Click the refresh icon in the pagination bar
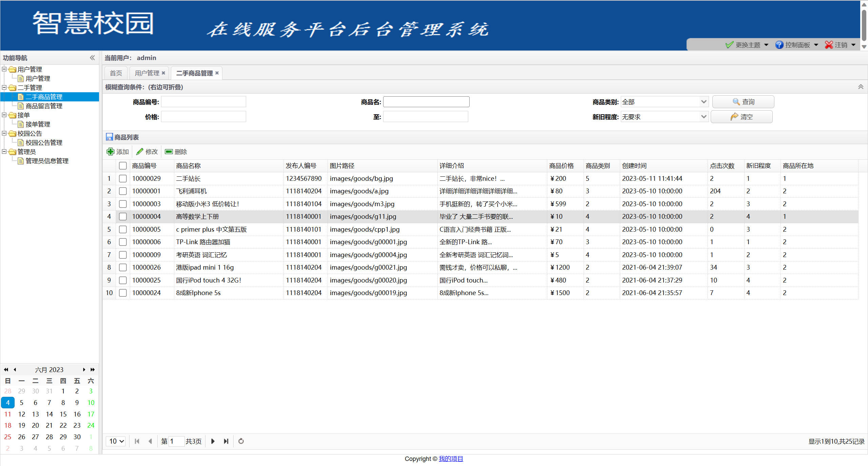The height and width of the screenshot is (466, 868). (x=241, y=441)
